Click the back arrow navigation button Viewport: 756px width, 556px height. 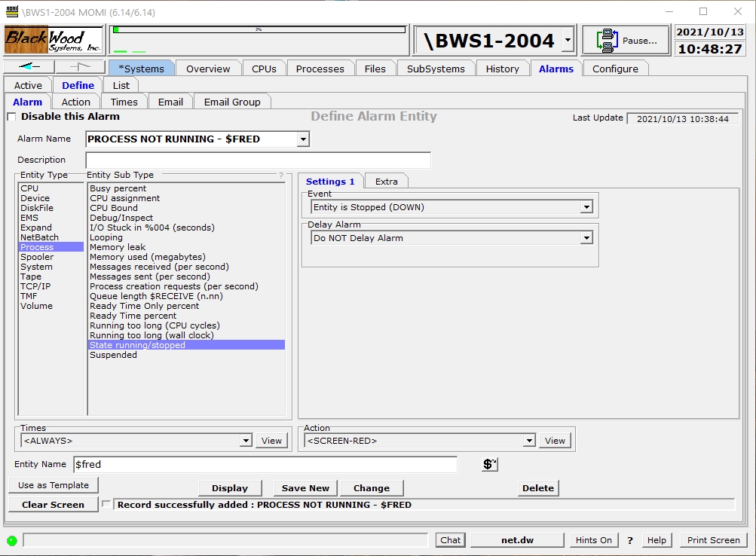click(x=29, y=67)
